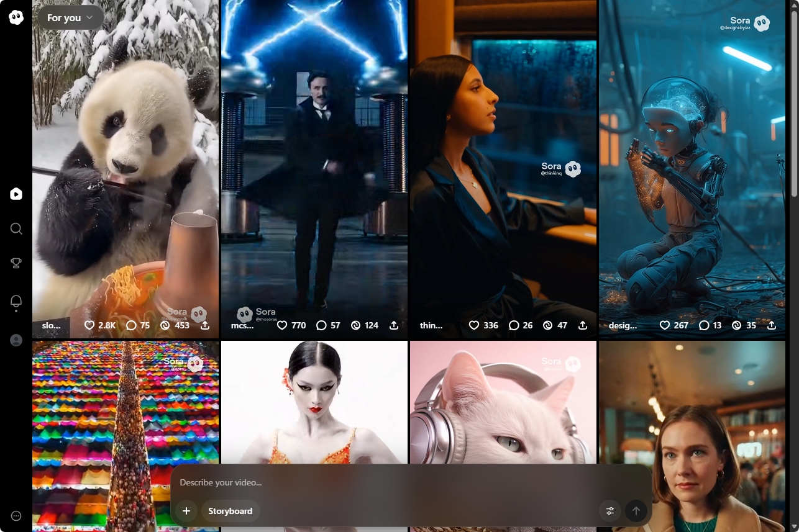Share the panda eating noodles video

coord(205,325)
